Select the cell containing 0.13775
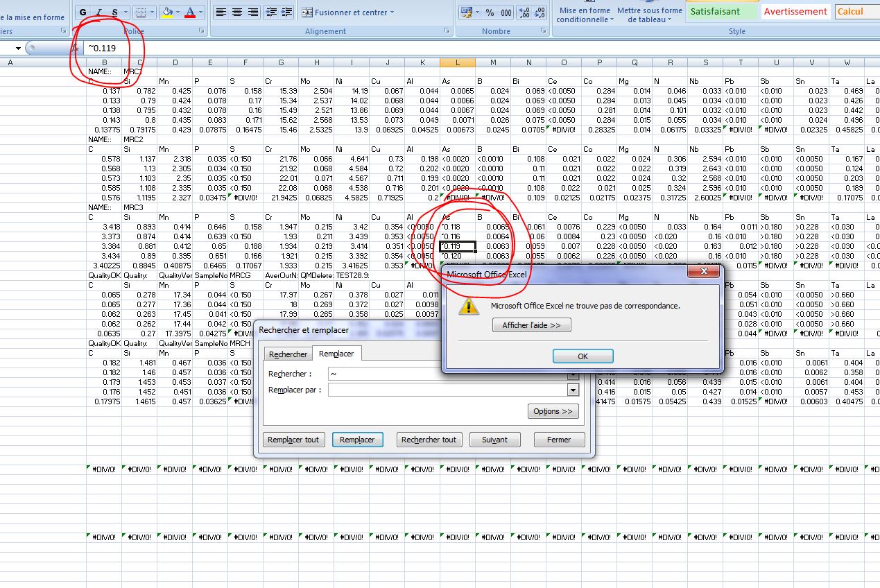The height and width of the screenshot is (588, 880). [x=104, y=130]
